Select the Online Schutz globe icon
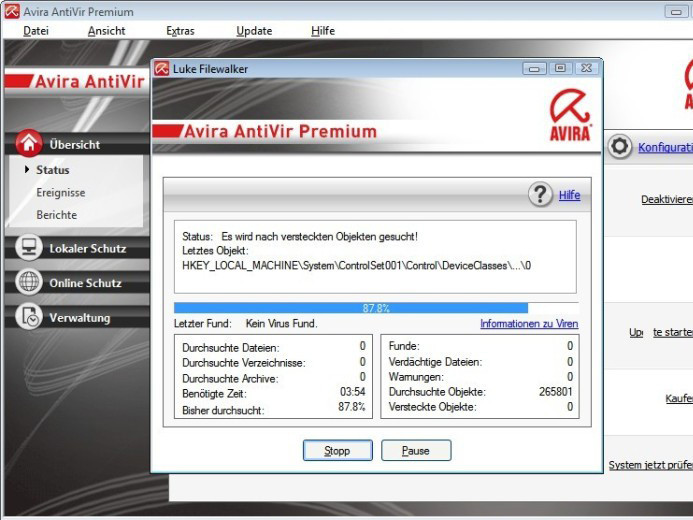 click(29, 281)
